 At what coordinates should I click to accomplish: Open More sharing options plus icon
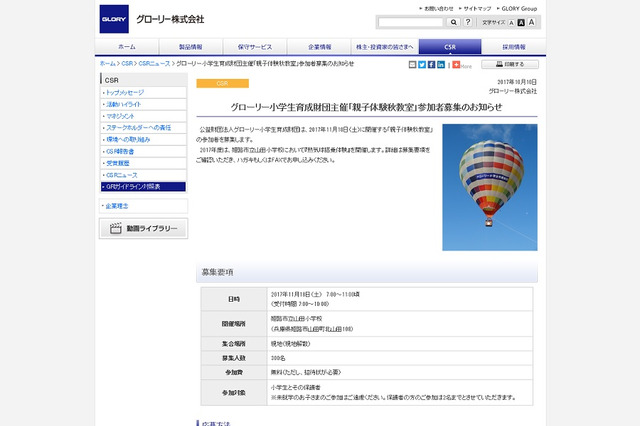[456, 64]
